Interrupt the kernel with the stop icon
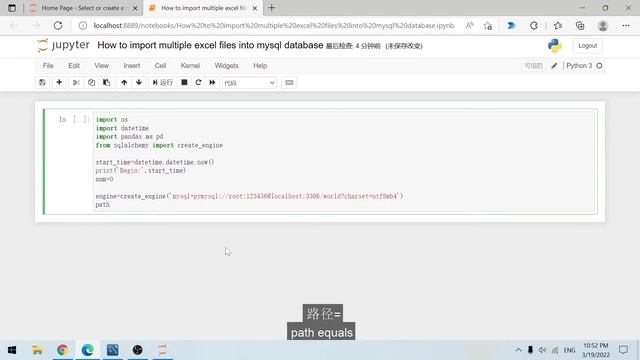 coord(184,82)
